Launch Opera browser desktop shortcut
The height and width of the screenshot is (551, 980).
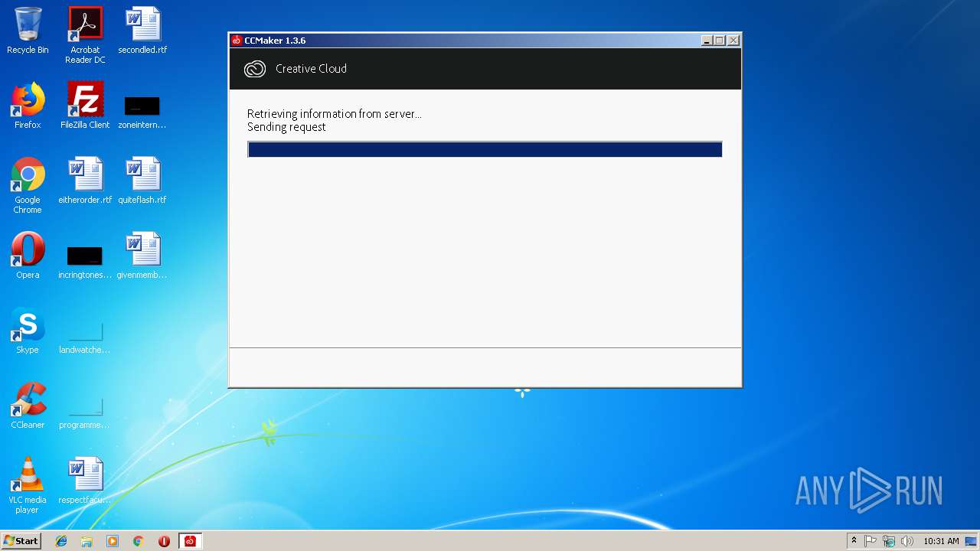pyautogui.click(x=28, y=256)
